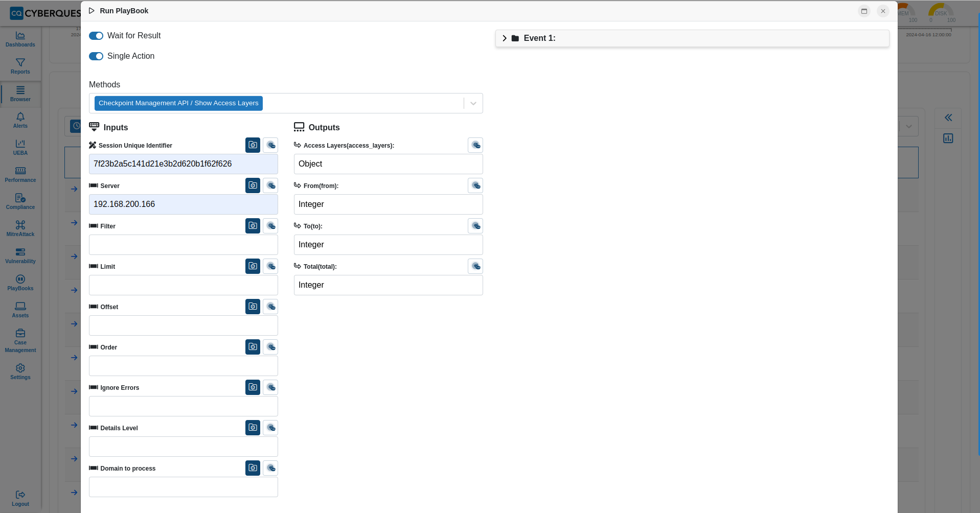Open the dropdown behind dialog on right
Screen dimensions: 980x513
pos(908,126)
